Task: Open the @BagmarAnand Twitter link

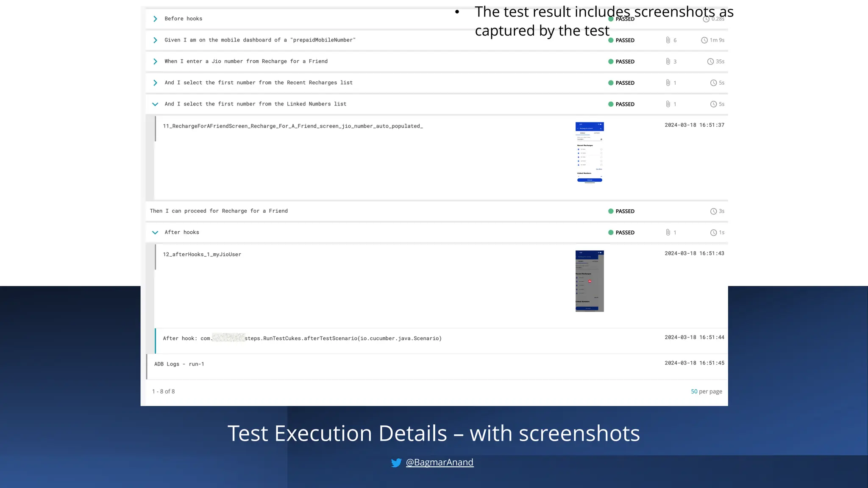Action: click(x=440, y=462)
